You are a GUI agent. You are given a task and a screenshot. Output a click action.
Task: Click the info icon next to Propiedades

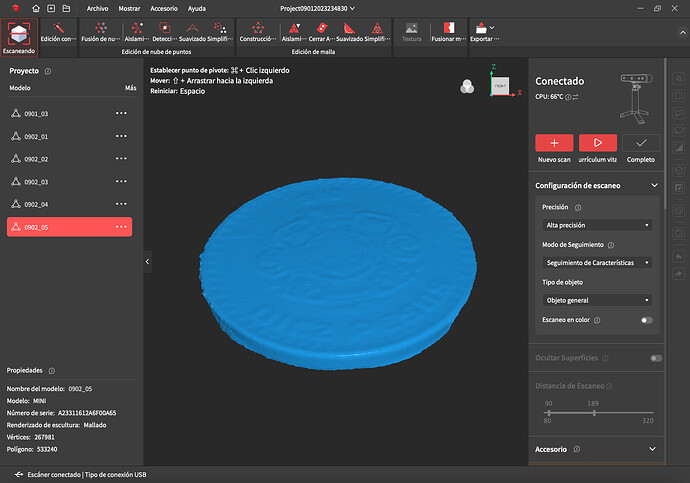[x=52, y=371]
